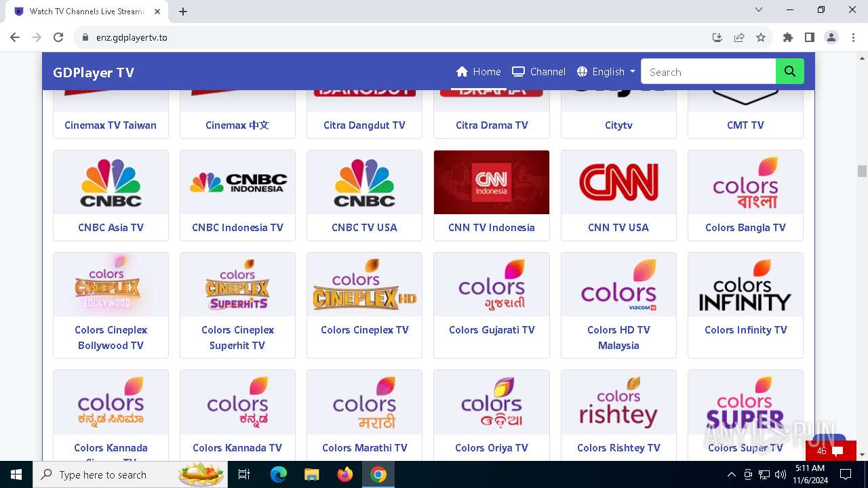The image size is (868, 488).
Task: Click the Citytv channel link
Action: coord(618,125)
